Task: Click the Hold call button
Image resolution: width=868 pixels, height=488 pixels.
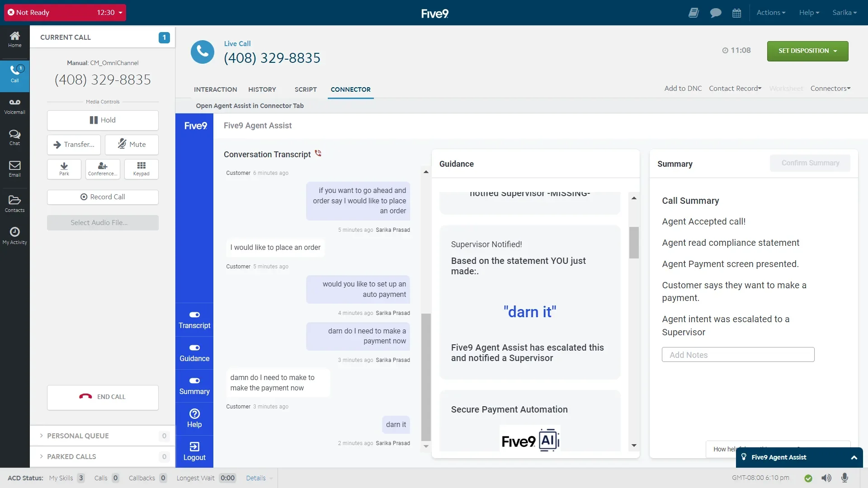Action: (103, 120)
